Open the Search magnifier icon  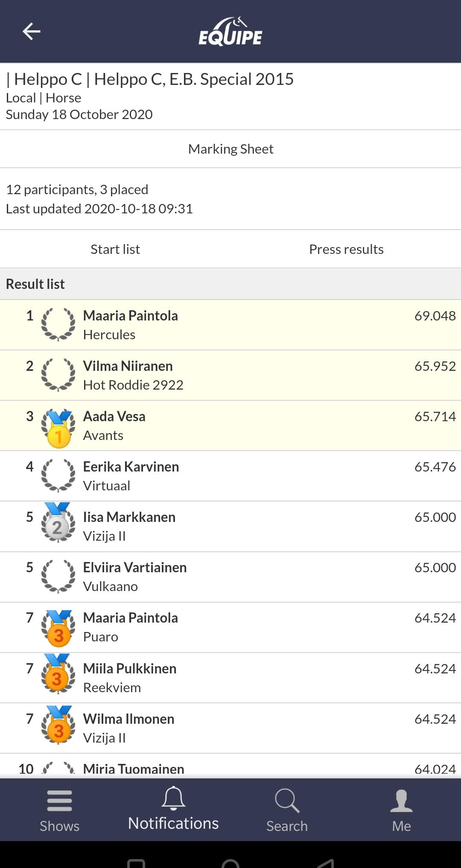click(x=287, y=801)
